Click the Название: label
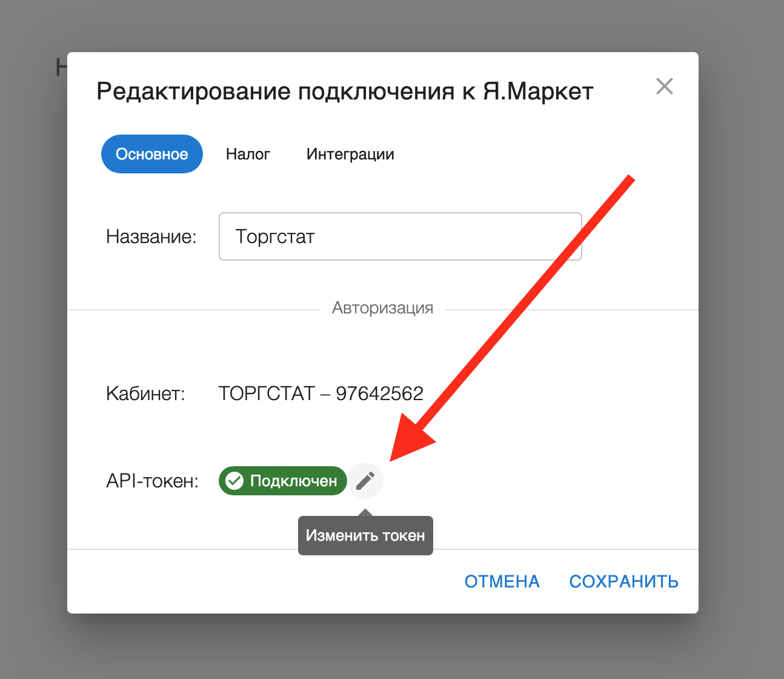Viewport: 784px width, 679px height. click(151, 236)
